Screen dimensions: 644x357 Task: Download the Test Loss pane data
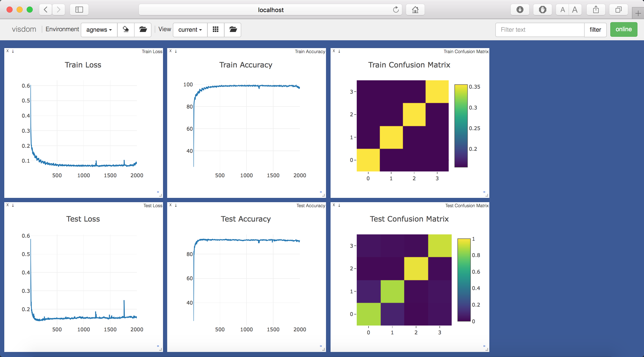(13, 205)
